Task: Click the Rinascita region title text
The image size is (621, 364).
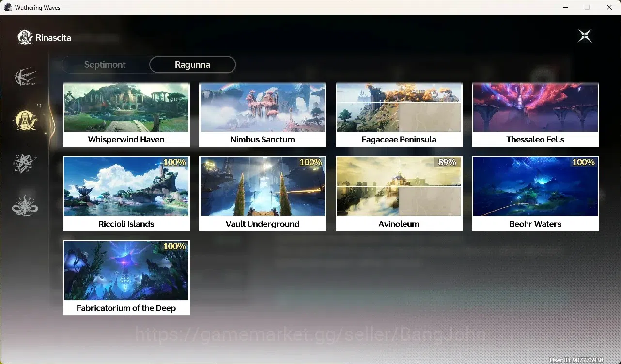Action: 53,38
